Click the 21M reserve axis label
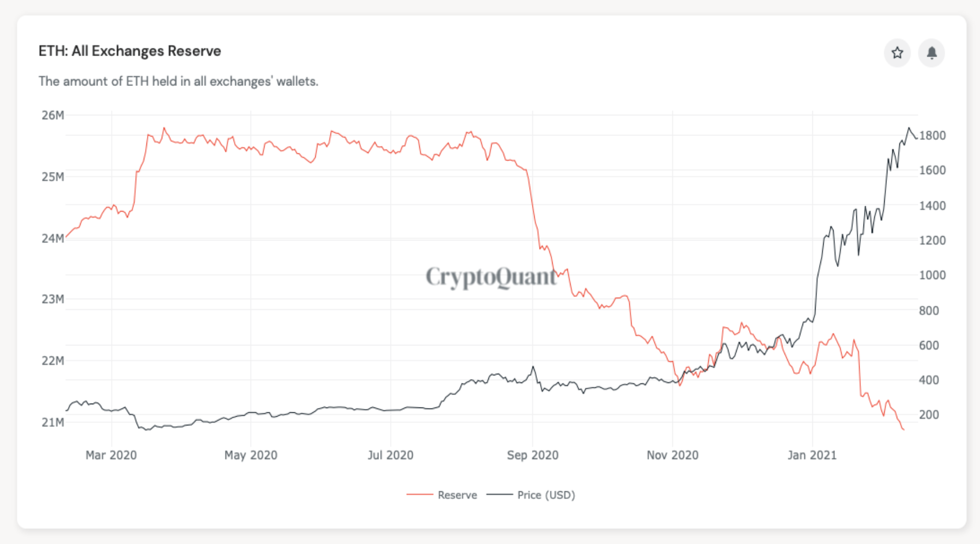980x544 pixels. point(53,423)
